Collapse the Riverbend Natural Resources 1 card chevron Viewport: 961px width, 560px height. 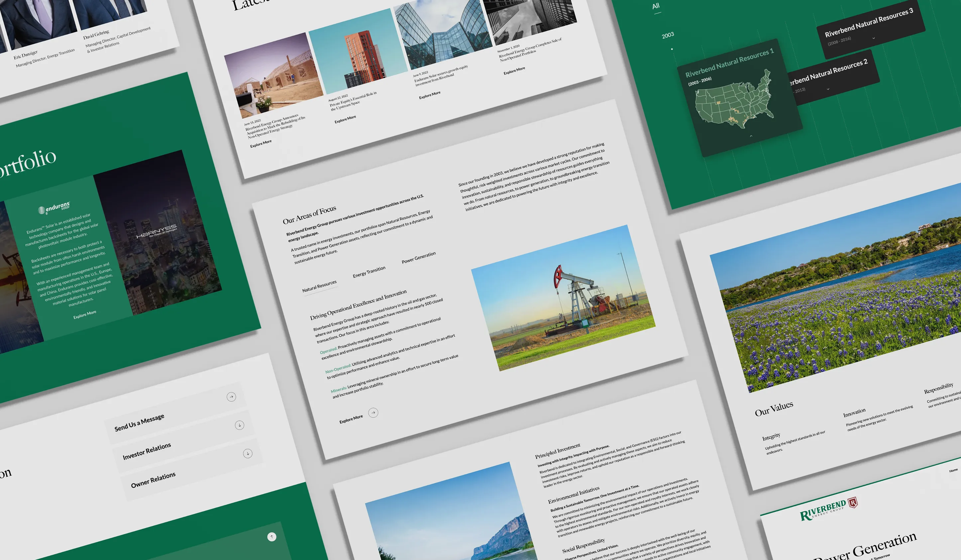[x=751, y=136]
